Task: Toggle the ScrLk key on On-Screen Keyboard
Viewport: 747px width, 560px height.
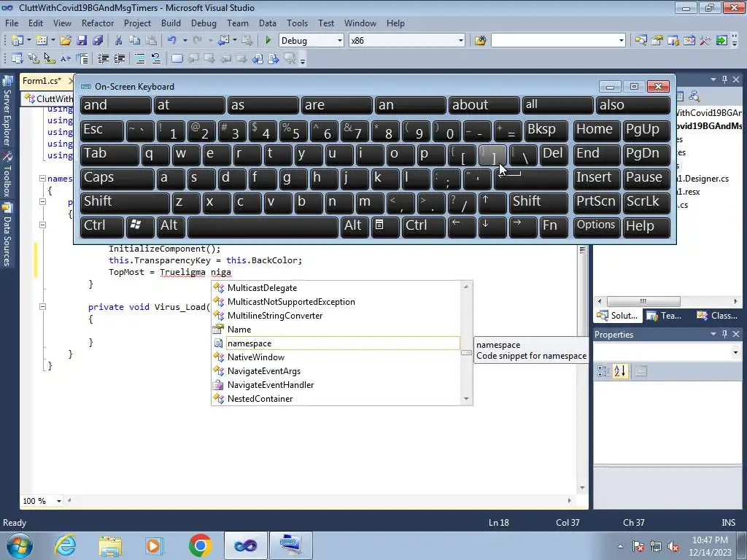Action: pyautogui.click(x=646, y=203)
